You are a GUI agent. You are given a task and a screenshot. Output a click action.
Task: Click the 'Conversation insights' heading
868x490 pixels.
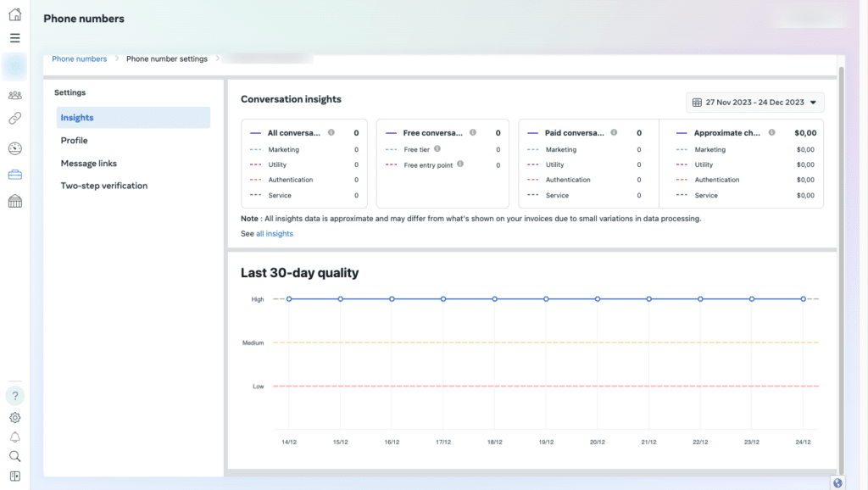(x=292, y=99)
